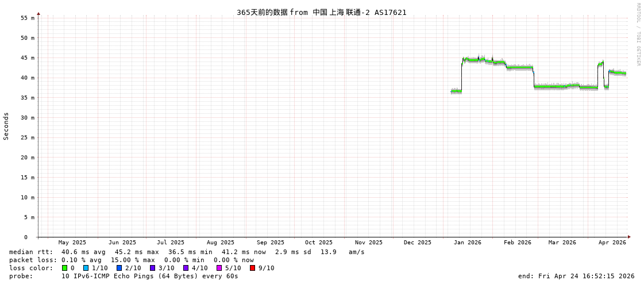Click the packet loss statistics line
The width and height of the screenshot is (644, 284).
click(131, 260)
